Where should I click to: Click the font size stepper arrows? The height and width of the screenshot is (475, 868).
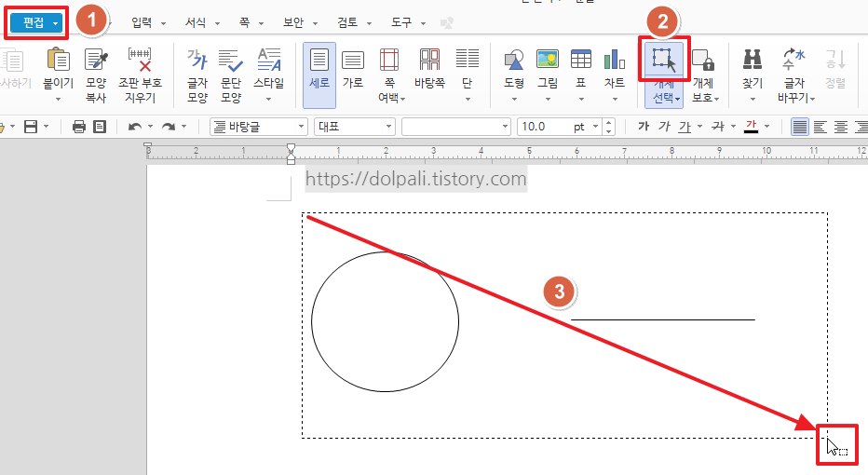tap(608, 127)
